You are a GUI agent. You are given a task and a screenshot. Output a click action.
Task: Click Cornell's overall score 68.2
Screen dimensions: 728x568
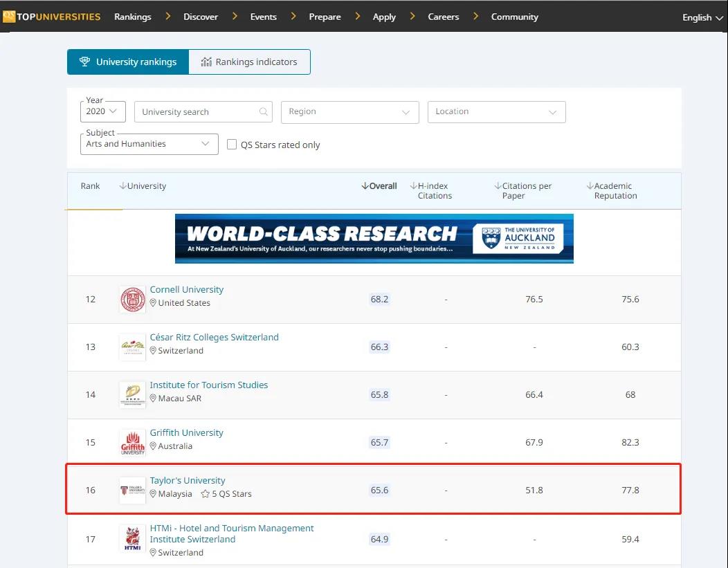tap(379, 300)
